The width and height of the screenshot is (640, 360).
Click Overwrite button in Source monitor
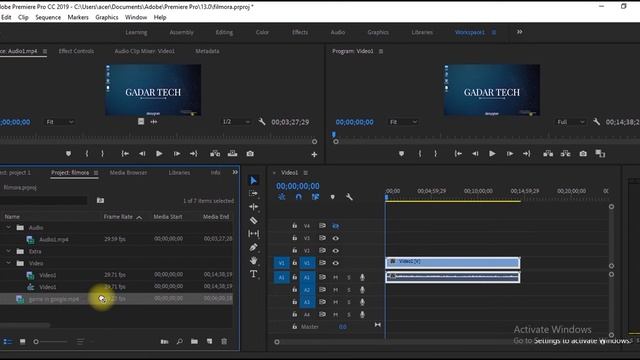pyautogui.click(x=232, y=154)
